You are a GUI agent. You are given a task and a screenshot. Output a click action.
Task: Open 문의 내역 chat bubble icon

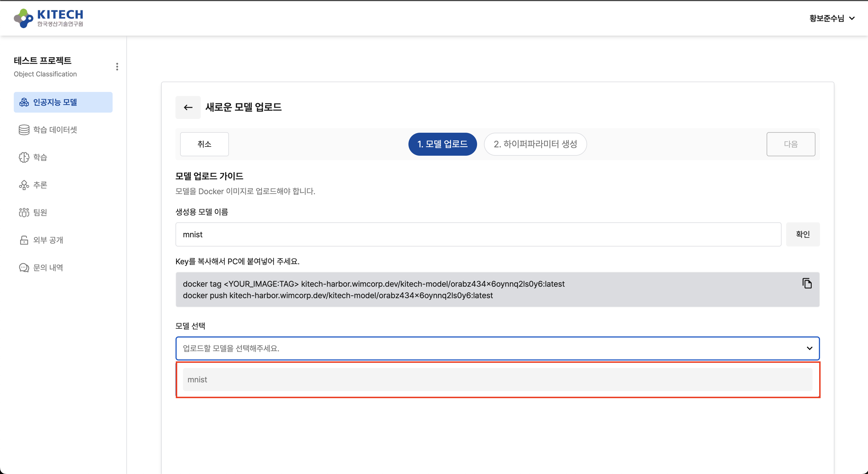coord(24,267)
